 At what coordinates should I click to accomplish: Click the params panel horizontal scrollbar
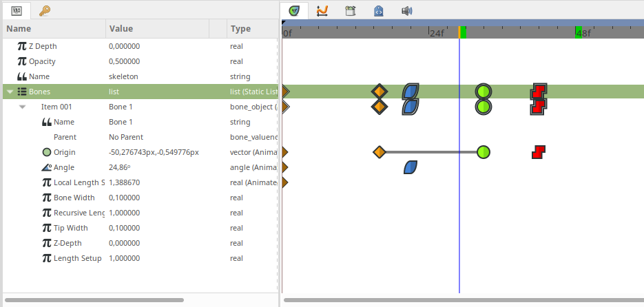pos(94,300)
